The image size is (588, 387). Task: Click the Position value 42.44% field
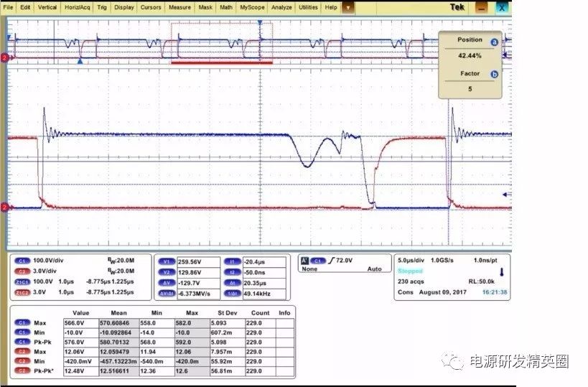click(x=470, y=55)
